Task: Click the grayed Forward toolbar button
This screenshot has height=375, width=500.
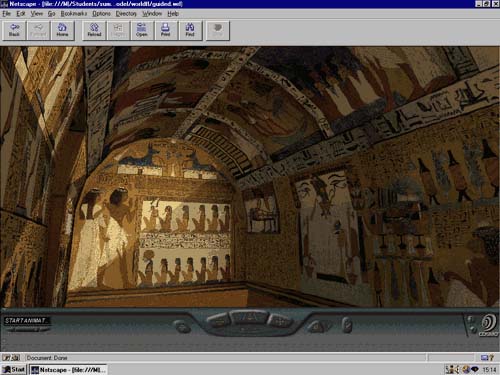Action: point(38,30)
